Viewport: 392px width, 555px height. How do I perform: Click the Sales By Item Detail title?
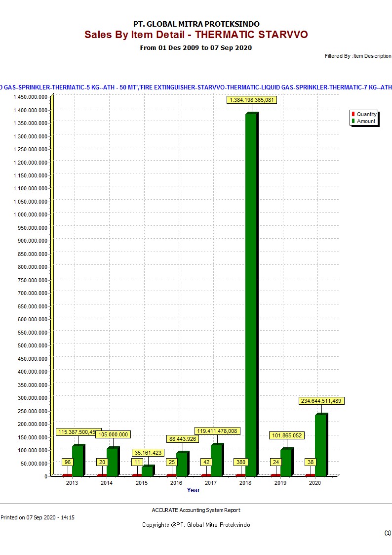[196, 35]
